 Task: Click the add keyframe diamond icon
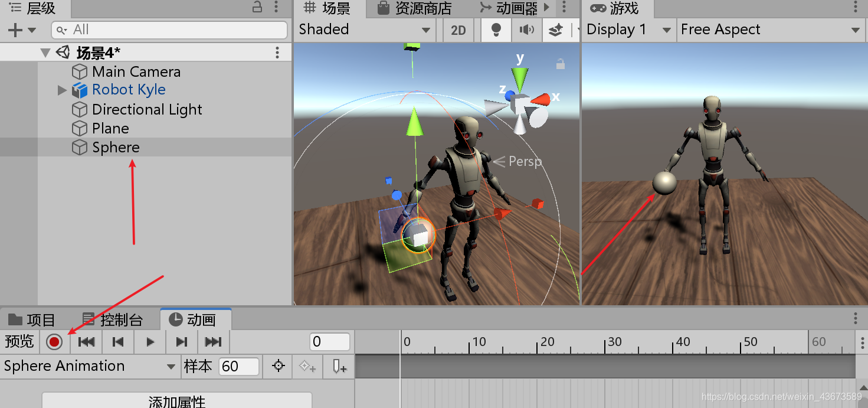click(308, 366)
